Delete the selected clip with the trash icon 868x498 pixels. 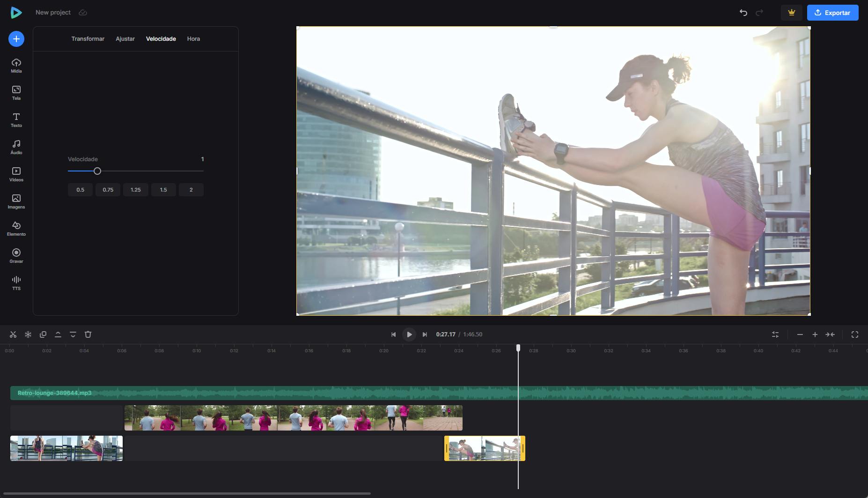[x=88, y=334]
